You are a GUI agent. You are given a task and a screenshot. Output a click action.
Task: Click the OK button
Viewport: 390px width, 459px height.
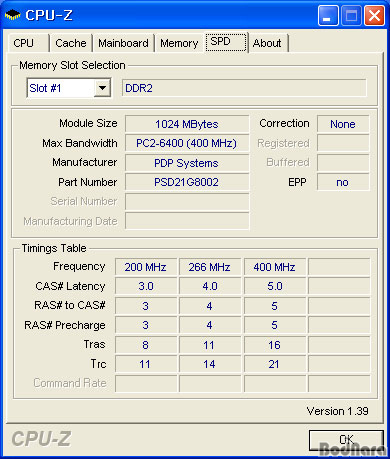point(346,440)
